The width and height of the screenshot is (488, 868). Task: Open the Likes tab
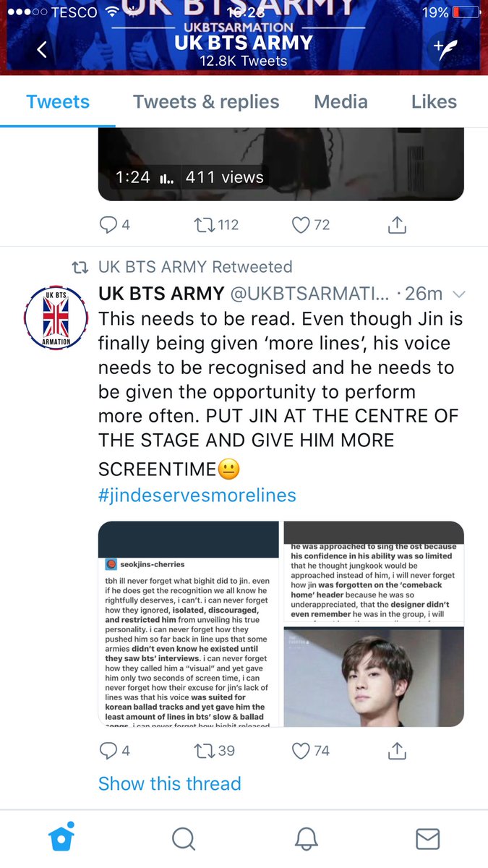click(434, 102)
